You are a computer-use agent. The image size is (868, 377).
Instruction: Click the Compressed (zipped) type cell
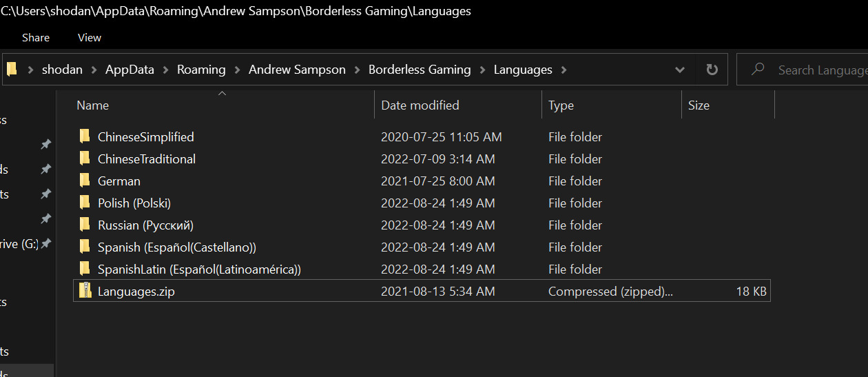point(610,291)
